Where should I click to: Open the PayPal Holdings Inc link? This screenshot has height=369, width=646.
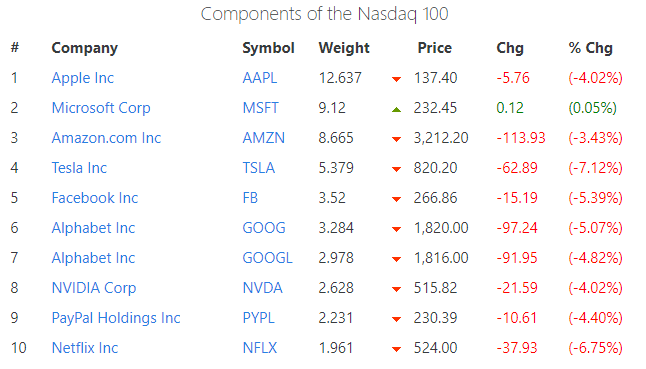[x=116, y=318]
